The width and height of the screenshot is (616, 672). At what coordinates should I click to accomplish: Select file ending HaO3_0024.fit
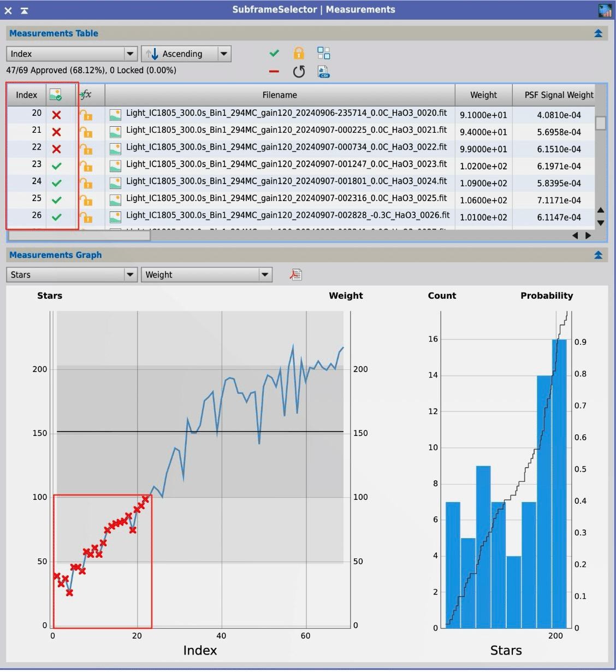point(286,181)
